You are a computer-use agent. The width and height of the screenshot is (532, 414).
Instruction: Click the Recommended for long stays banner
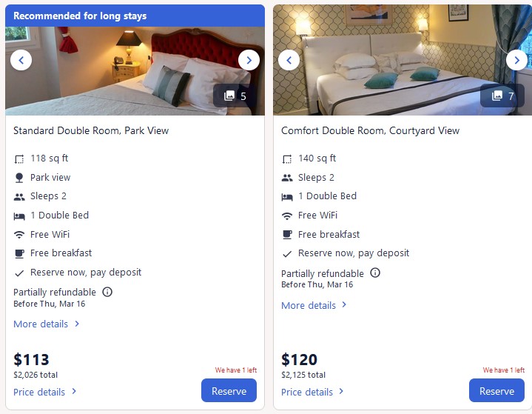tap(135, 16)
